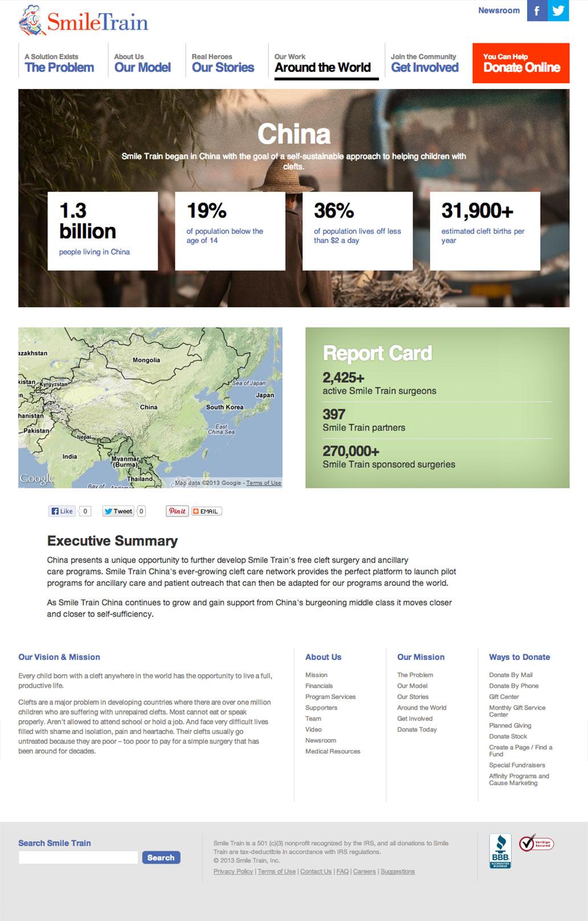Open Our Model footer link

tap(412, 686)
